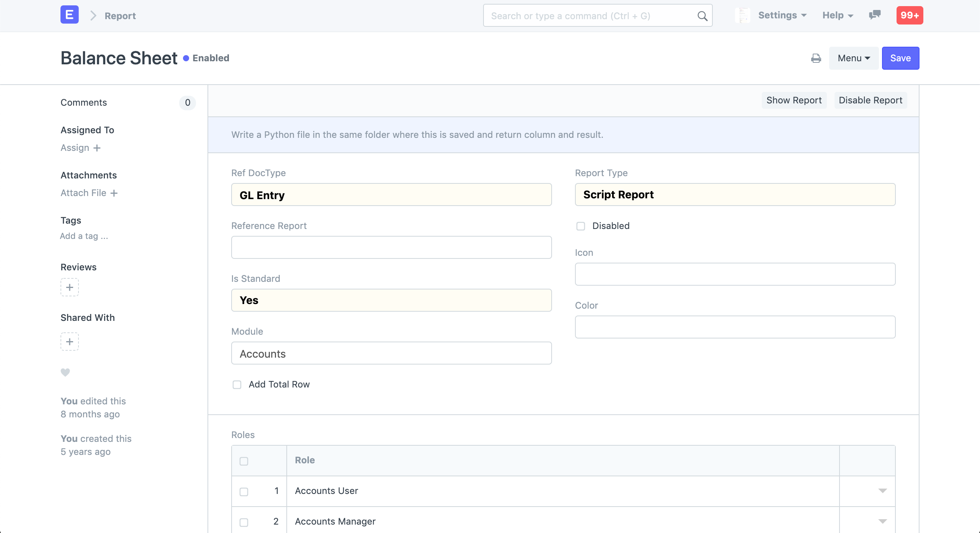Click plus icon under Shared With
The image size is (980, 533).
pos(70,342)
